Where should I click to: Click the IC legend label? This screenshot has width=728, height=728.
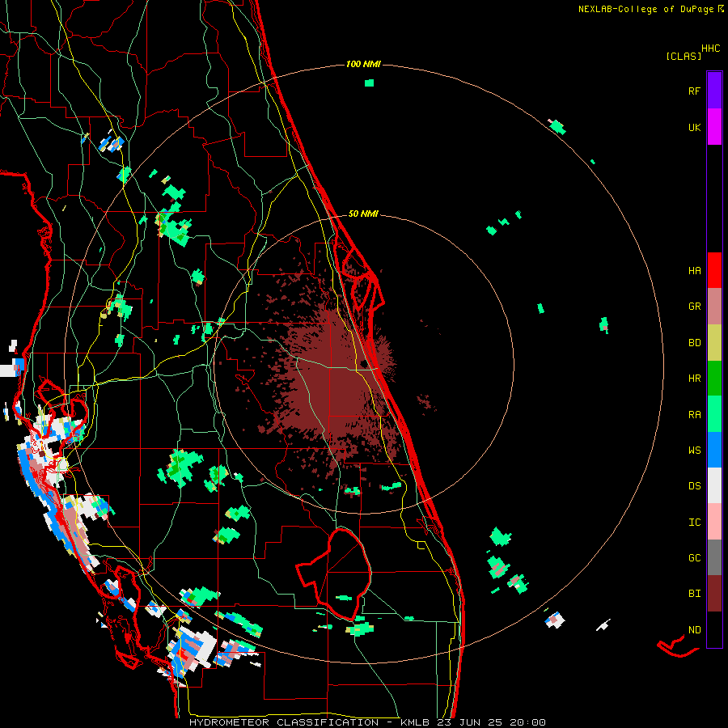[x=695, y=523]
